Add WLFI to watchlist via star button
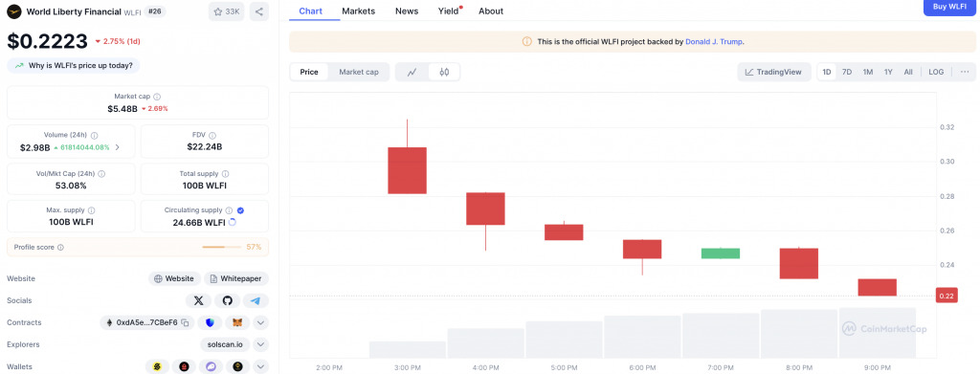This screenshot has width=980, height=374. click(226, 11)
